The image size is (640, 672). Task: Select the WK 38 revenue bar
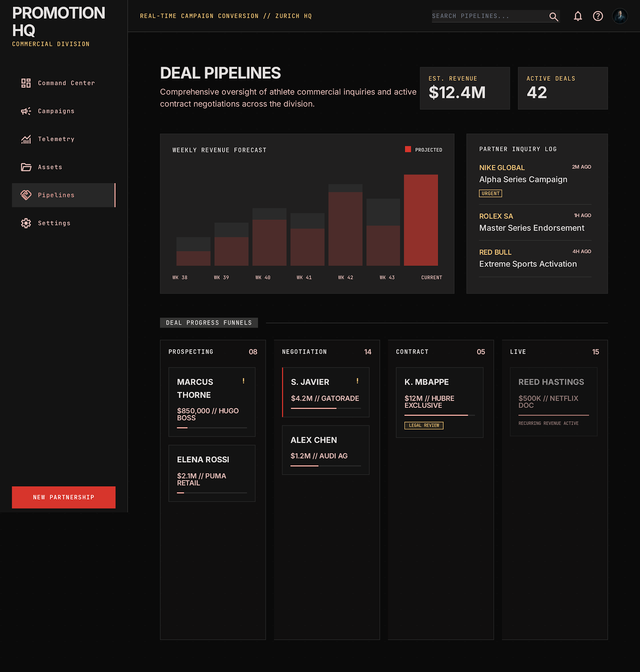pos(193,252)
